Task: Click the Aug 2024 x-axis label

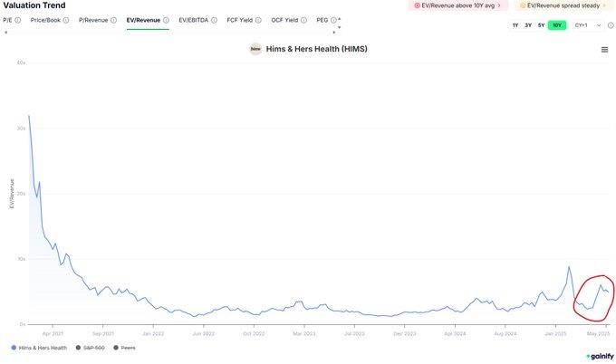Action: (x=505, y=334)
